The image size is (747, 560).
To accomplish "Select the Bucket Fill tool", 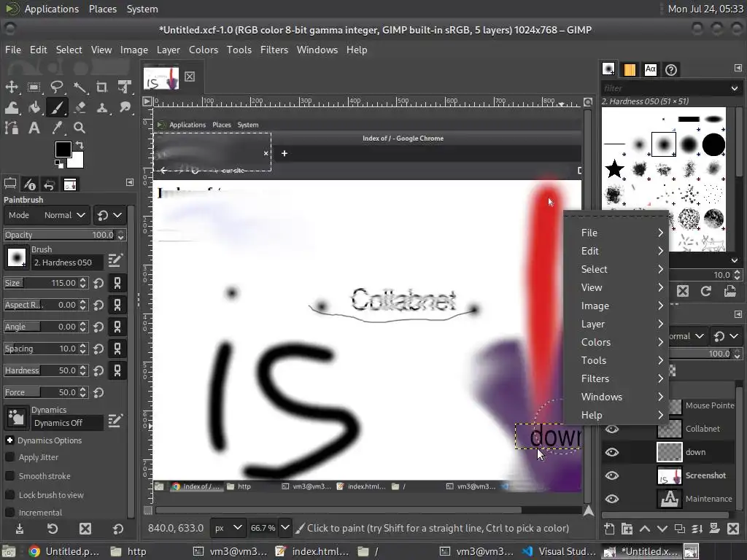I will 34,108.
